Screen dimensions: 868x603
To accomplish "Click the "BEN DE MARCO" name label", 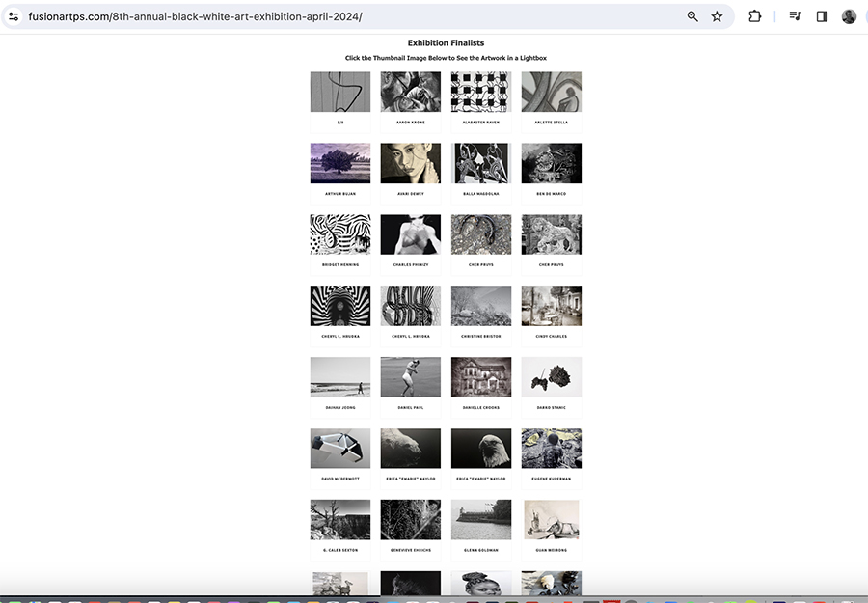I will coord(552,194).
